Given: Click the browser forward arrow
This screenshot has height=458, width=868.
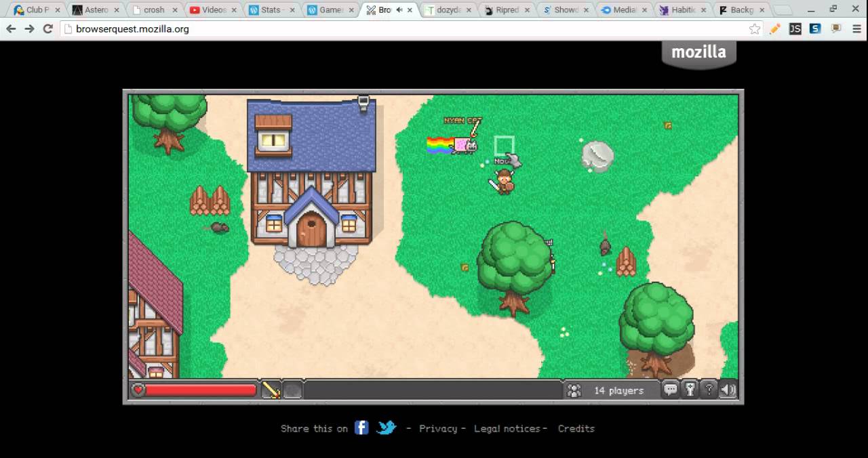Looking at the screenshot, I should (29, 28).
